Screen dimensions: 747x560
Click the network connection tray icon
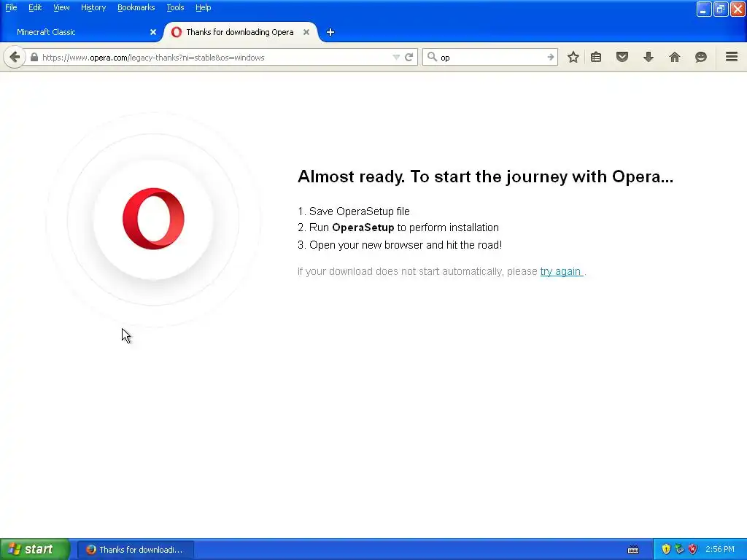(679, 550)
